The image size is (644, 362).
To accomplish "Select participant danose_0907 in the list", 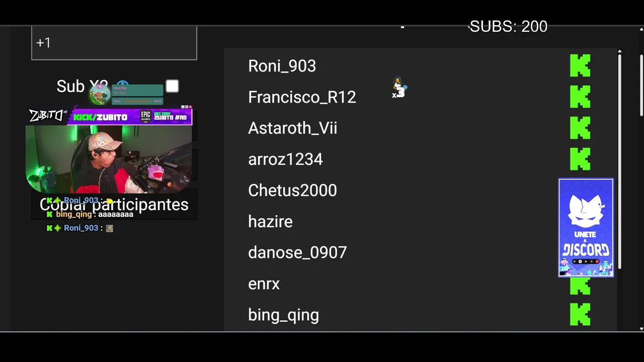I will point(297,252).
